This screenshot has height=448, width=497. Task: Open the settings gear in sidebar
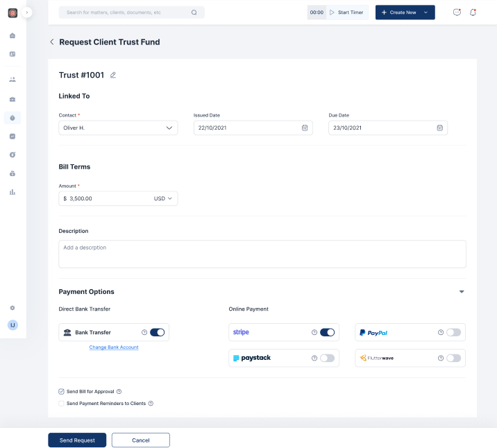point(12,308)
